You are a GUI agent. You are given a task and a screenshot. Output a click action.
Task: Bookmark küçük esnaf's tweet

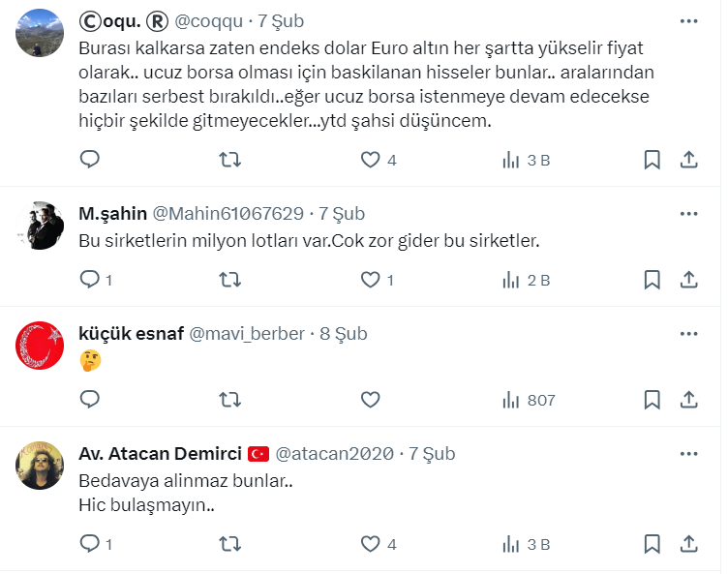coord(652,400)
